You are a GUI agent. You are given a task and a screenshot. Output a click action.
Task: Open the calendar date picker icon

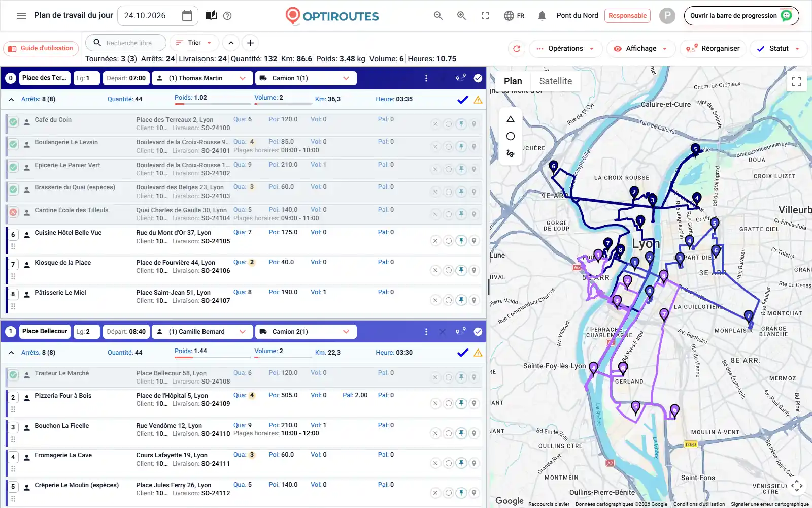(187, 16)
